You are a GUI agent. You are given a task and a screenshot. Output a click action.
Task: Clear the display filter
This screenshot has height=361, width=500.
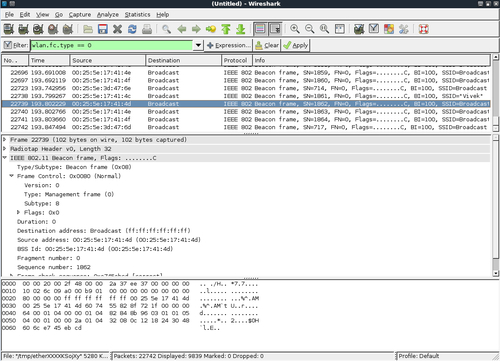[267, 45]
